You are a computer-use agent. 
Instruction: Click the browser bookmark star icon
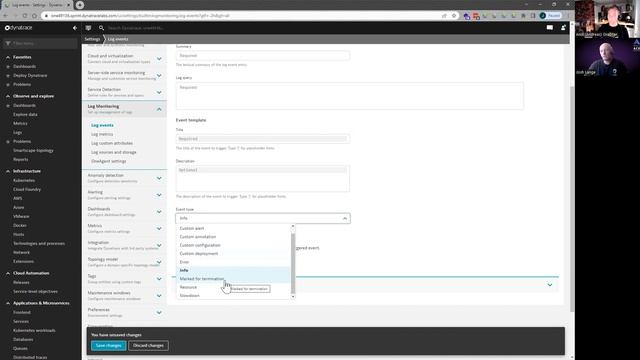click(x=454, y=16)
